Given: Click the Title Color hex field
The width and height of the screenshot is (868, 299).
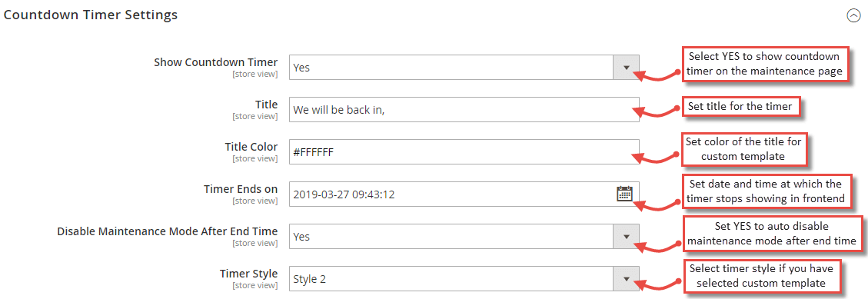Looking at the screenshot, I should pyautogui.click(x=464, y=151).
